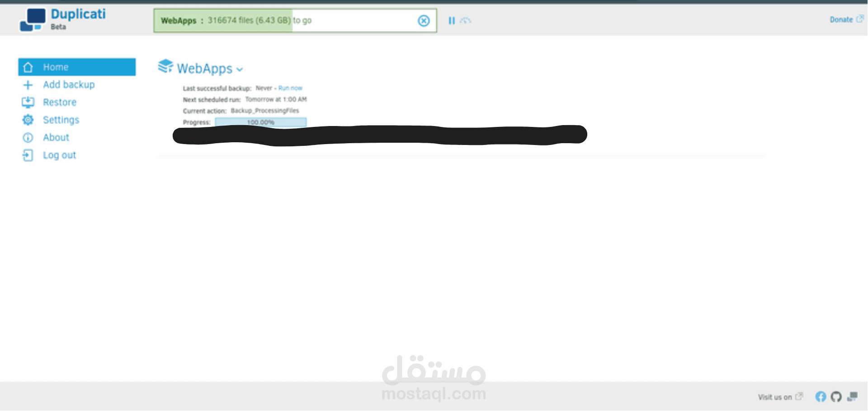Click the Log out door icon
This screenshot has width=868, height=411.
[x=28, y=155]
